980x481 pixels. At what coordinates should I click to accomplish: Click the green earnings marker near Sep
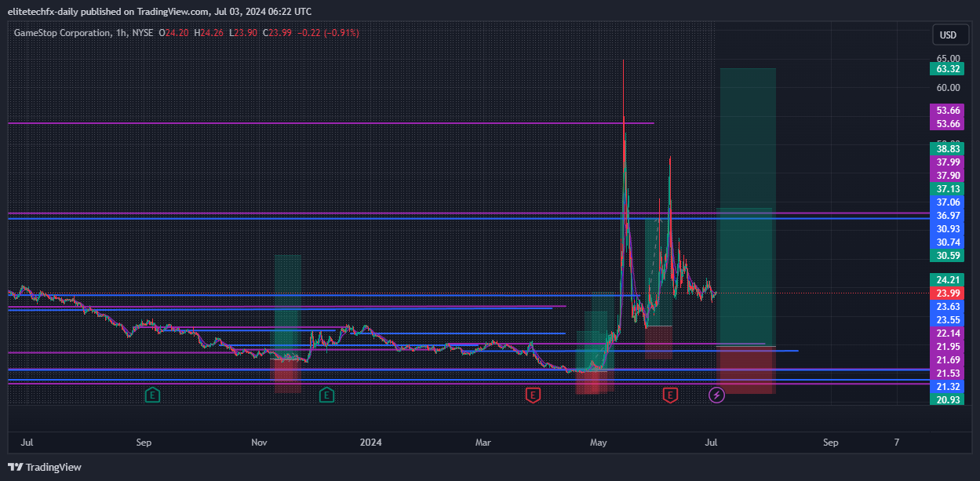tap(152, 395)
